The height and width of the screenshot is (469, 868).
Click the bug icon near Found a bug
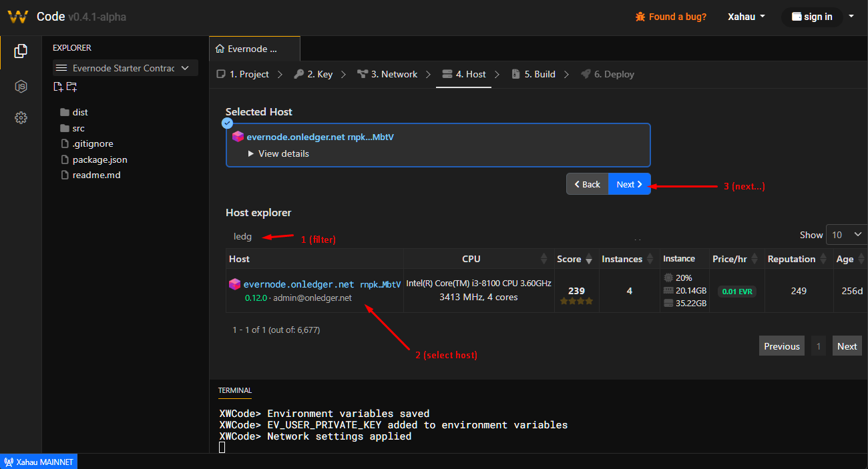pos(640,17)
